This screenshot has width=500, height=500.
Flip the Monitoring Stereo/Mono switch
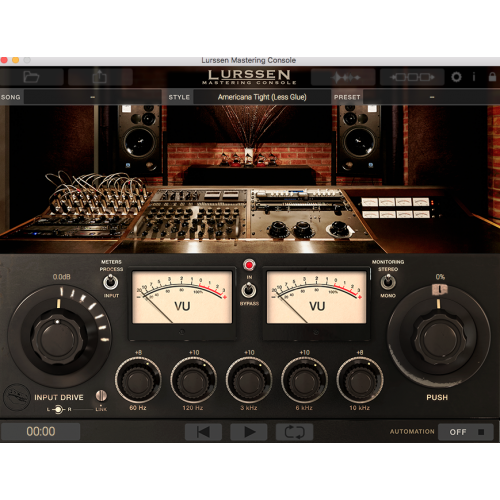point(388,282)
